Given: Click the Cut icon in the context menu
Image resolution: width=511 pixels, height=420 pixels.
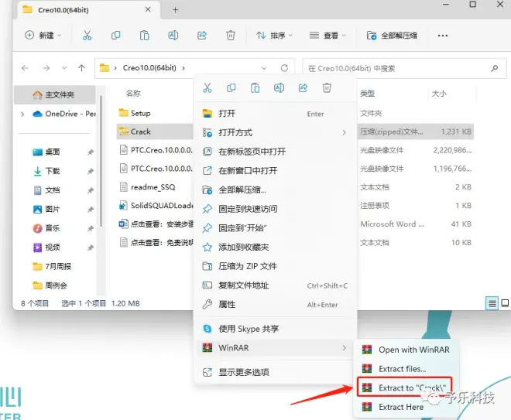Looking at the screenshot, I should point(207,88).
